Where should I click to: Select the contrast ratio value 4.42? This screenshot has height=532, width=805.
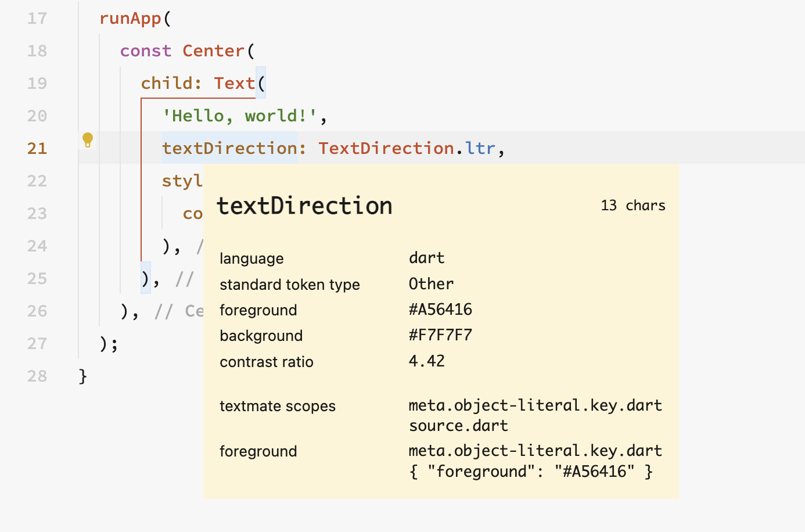(x=427, y=361)
